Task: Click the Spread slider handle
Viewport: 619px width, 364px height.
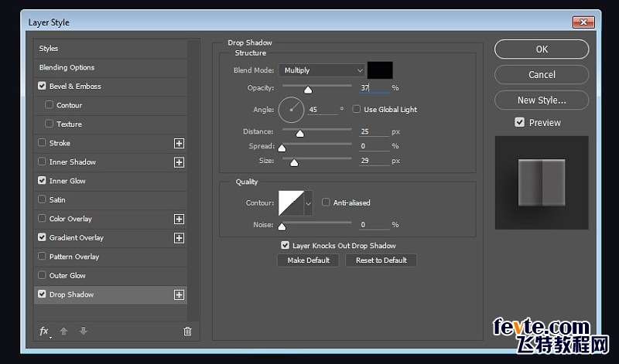Action: (282, 148)
